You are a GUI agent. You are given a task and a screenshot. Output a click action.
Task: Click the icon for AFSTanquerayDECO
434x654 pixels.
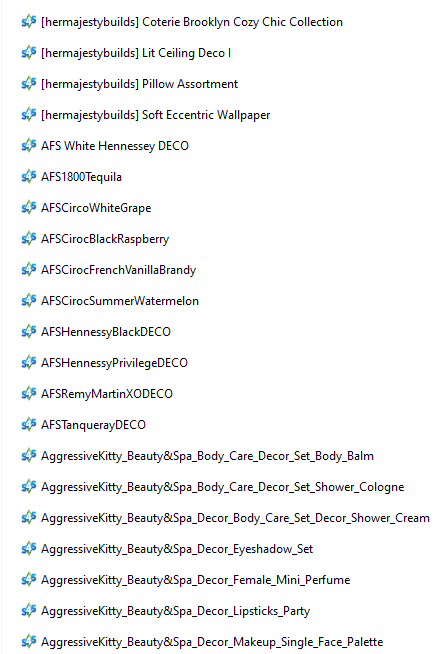(29, 424)
